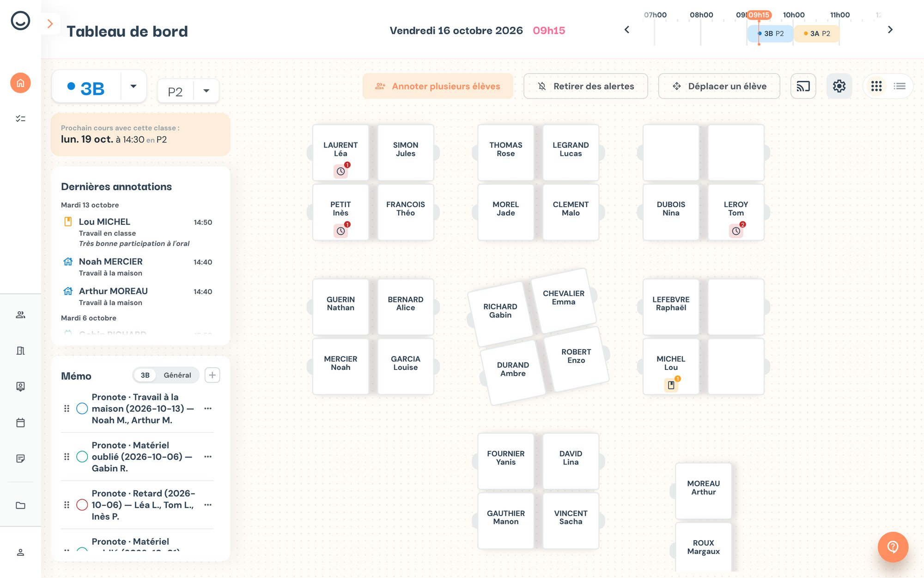Viewport: 924px width, 578px height.
Task: Click the screen cast icon button
Action: pos(803,86)
